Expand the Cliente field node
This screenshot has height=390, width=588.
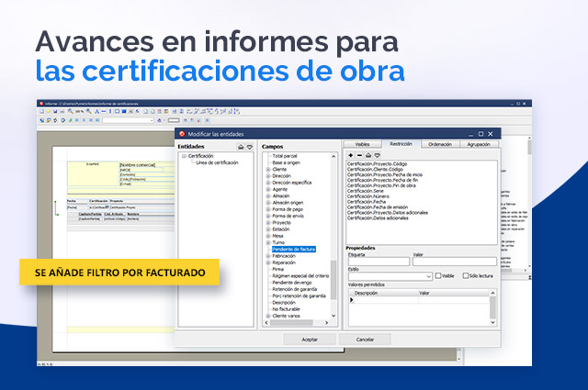point(268,170)
